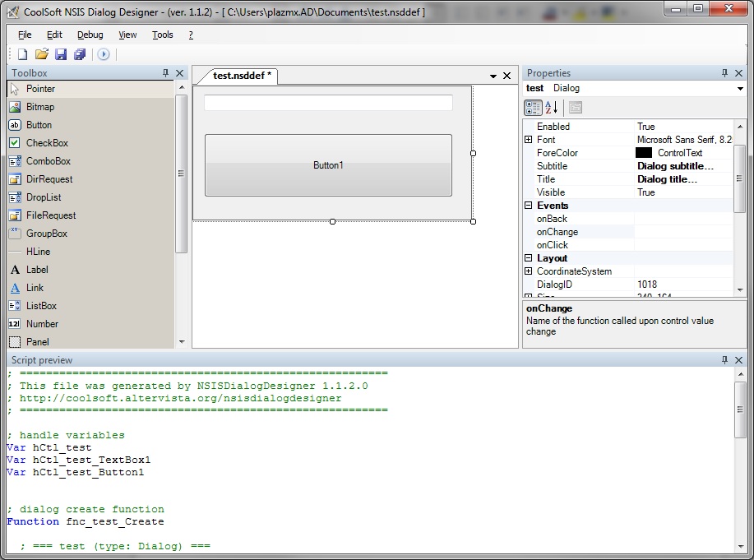Viewport: 754px width, 560px height.
Task: Click the dialog's right-edge resize handle
Action: click(473, 154)
